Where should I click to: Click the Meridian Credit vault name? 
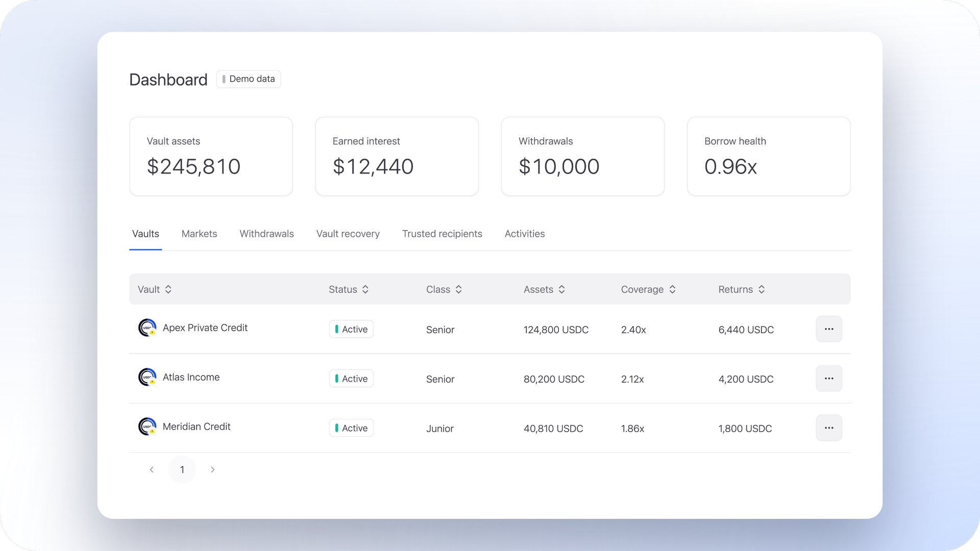[197, 427]
